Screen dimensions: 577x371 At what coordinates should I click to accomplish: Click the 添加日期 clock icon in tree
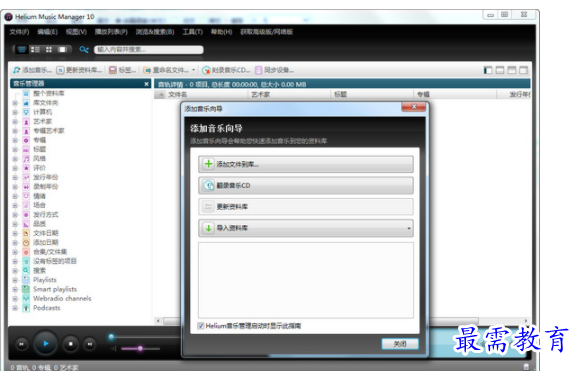(26, 243)
